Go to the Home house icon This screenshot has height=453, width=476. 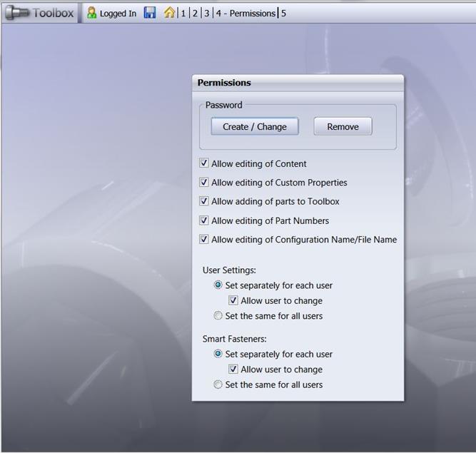(x=169, y=13)
